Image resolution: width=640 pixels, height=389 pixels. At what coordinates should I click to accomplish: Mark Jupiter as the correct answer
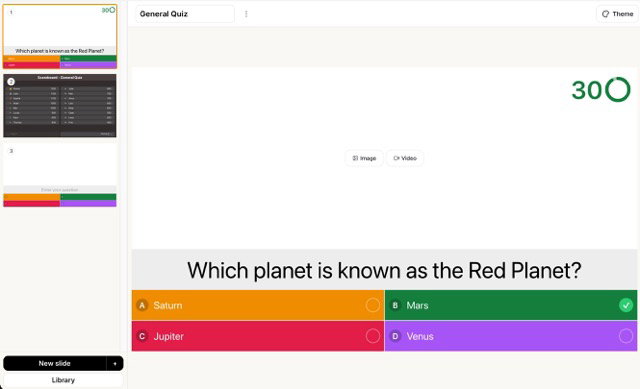[x=372, y=336]
